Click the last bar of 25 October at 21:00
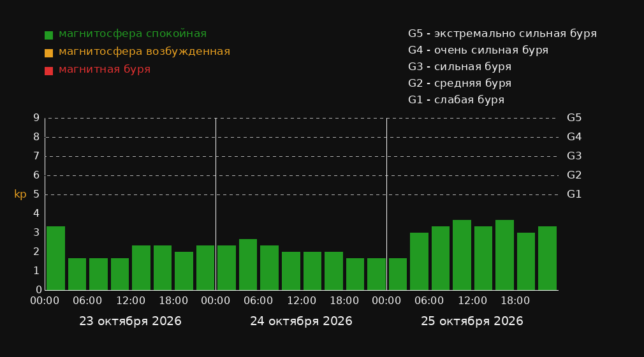The image size is (644, 357). [547, 258]
